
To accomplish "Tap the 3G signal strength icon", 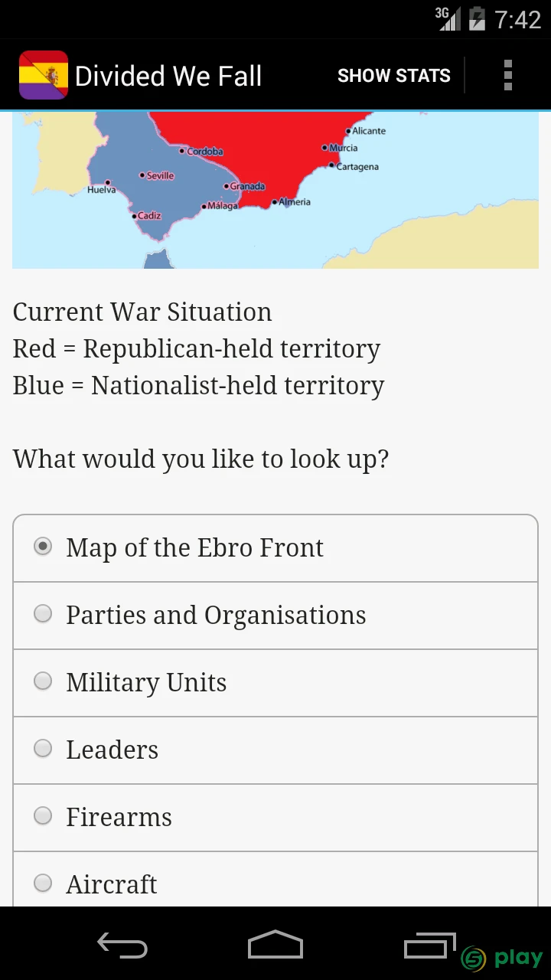I will coord(448,18).
